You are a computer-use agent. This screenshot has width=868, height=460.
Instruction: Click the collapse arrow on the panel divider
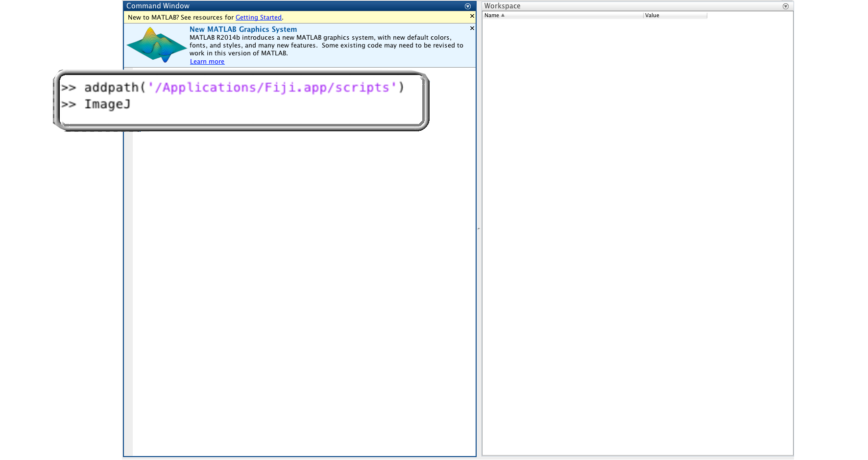point(479,228)
